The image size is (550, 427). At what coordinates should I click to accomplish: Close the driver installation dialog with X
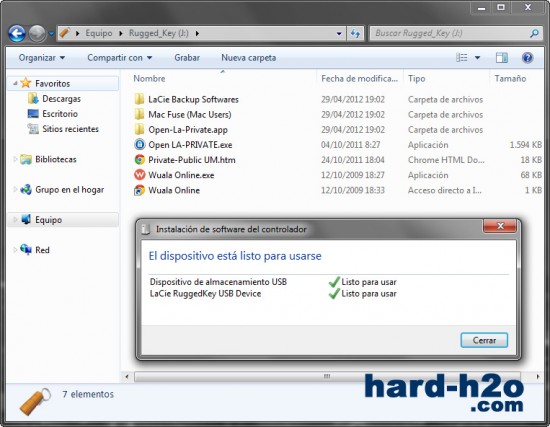point(500,226)
